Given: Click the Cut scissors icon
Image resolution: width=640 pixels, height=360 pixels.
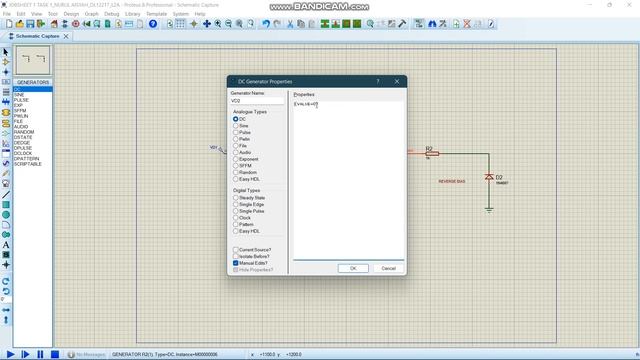Looking at the screenshot, I should 290,24.
